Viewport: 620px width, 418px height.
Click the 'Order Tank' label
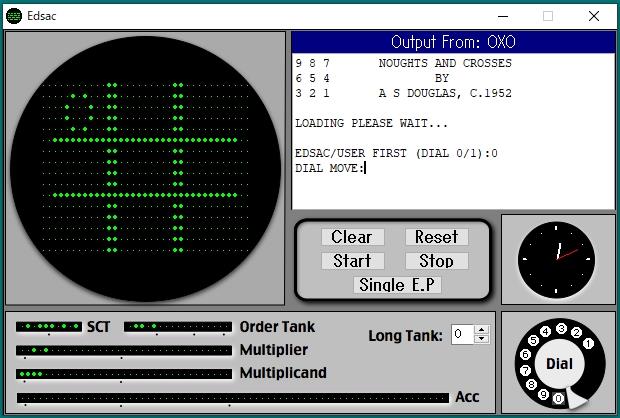pos(277,327)
